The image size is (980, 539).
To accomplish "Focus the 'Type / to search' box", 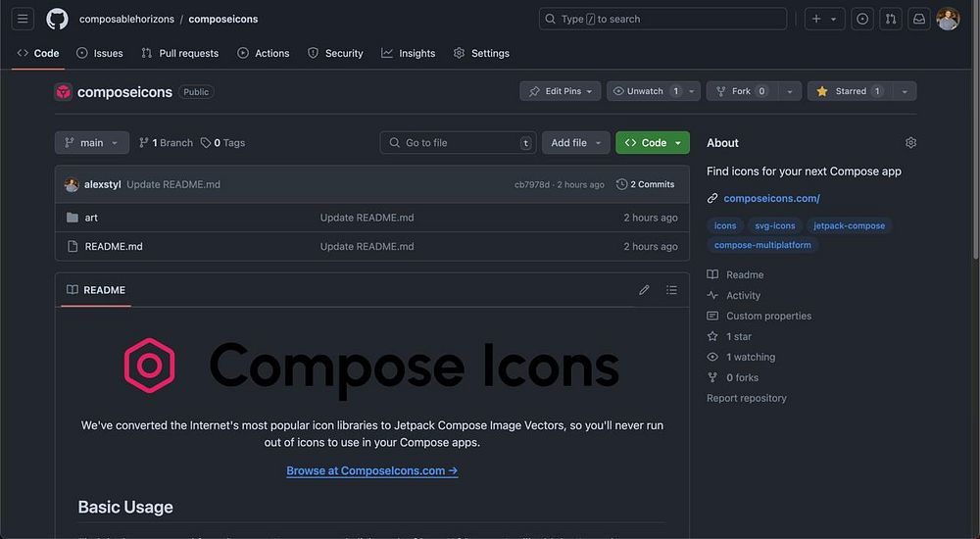I will pyautogui.click(x=662, y=19).
